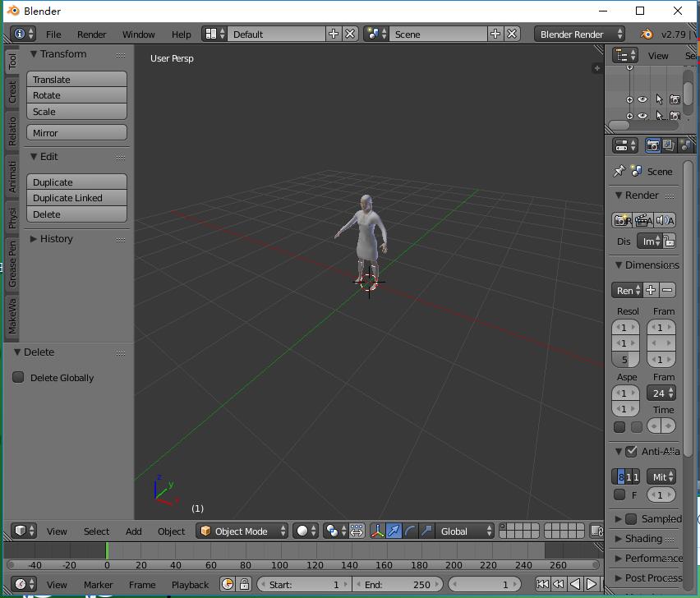Open the Add menu in 3D view header
The image size is (700, 598).
click(x=133, y=531)
